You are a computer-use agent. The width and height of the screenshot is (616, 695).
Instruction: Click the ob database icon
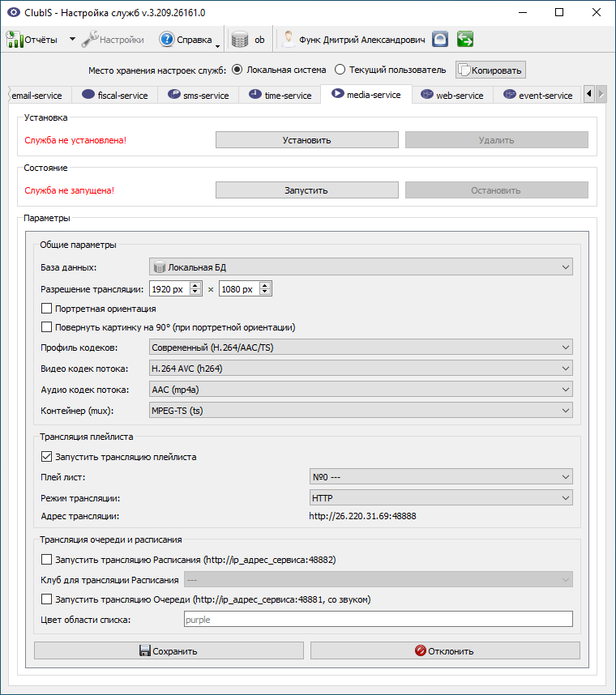coord(240,40)
